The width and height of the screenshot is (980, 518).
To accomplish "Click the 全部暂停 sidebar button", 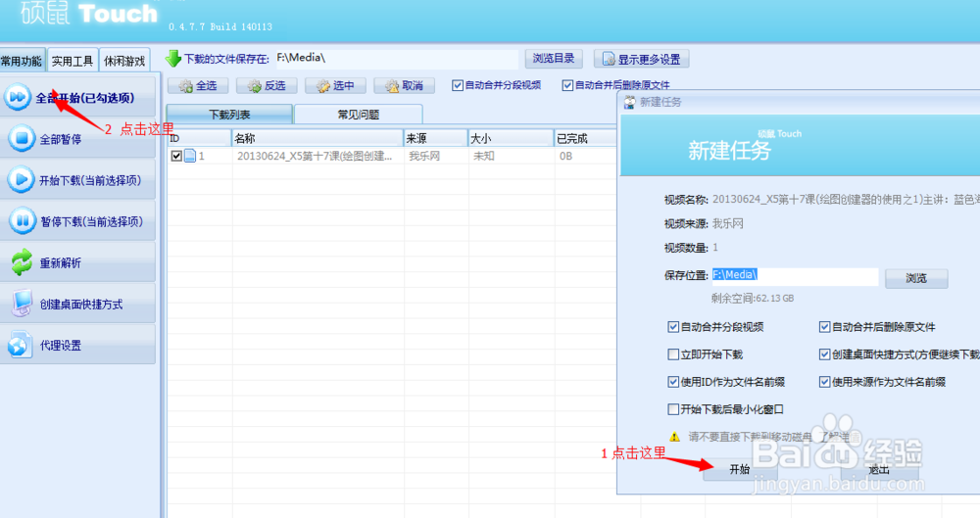I will [77, 139].
